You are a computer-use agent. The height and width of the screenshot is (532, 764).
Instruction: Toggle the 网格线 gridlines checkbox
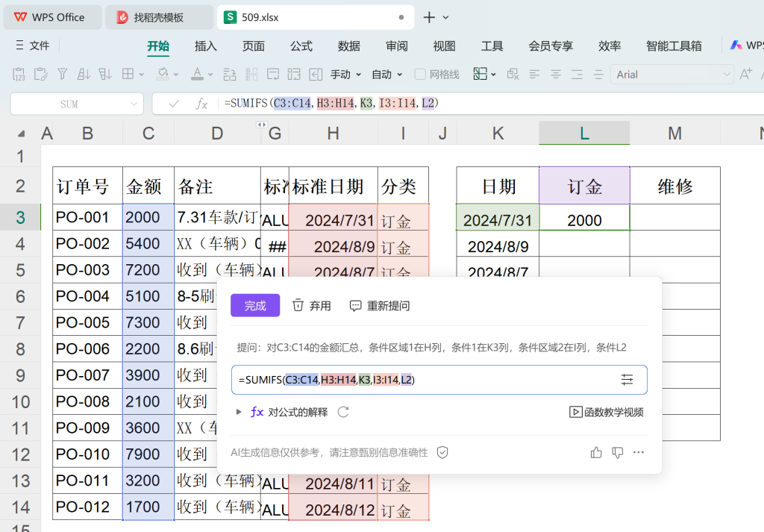(420, 74)
